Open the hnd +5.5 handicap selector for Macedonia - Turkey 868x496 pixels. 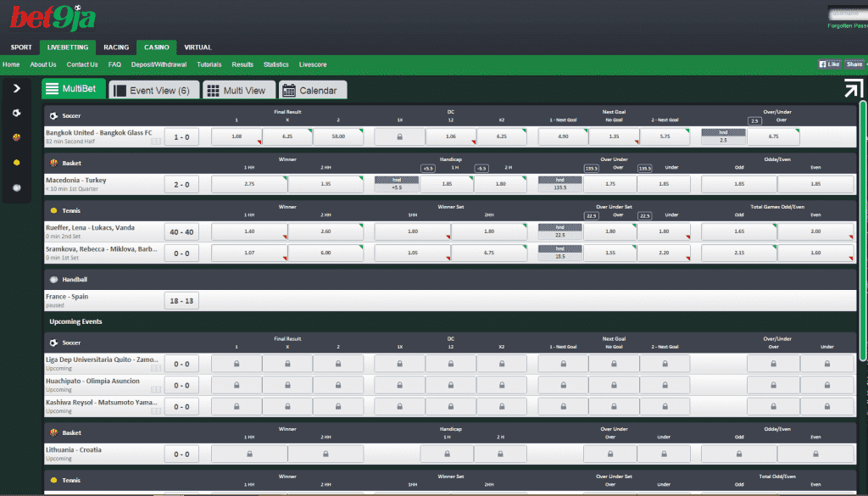click(397, 184)
